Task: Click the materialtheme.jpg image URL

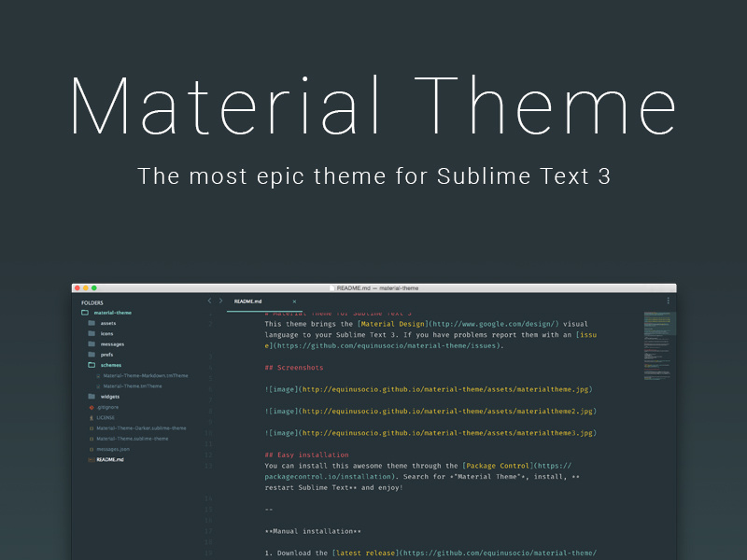Action: (x=446, y=389)
